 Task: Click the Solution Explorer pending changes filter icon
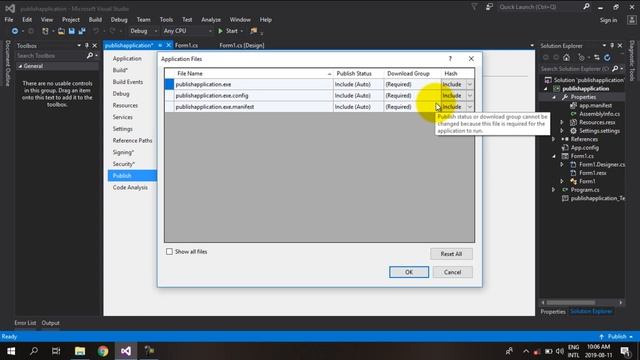pyautogui.click(x=581, y=58)
